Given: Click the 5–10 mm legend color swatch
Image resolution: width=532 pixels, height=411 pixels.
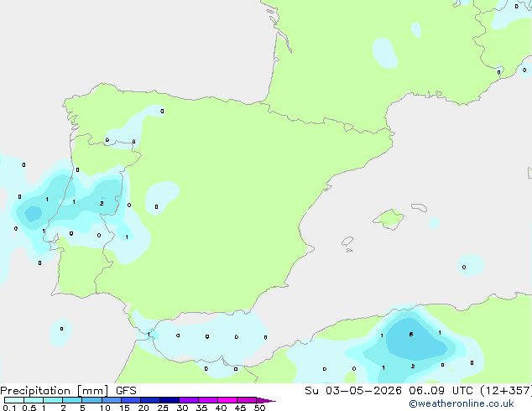Looking at the screenshot, I should (x=91, y=400).
